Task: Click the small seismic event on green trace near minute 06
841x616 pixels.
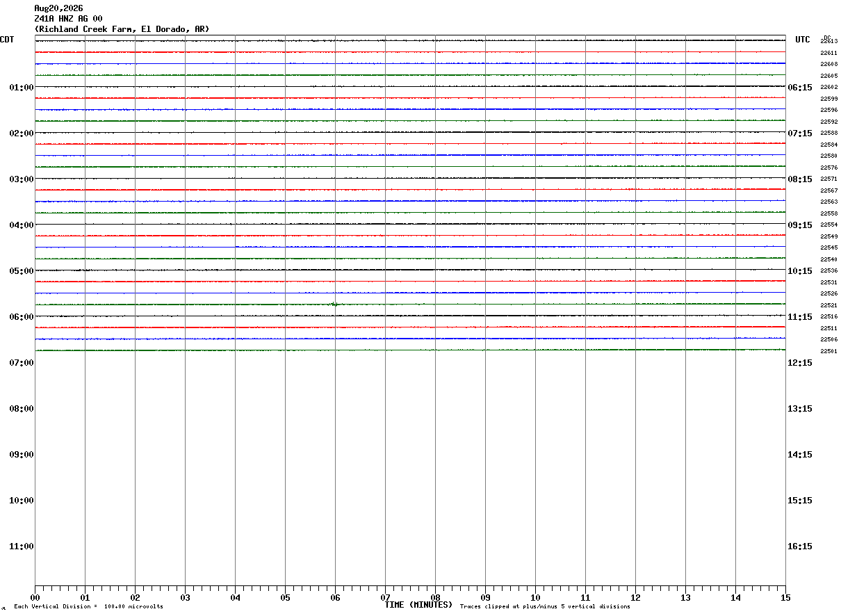Action: point(335,304)
